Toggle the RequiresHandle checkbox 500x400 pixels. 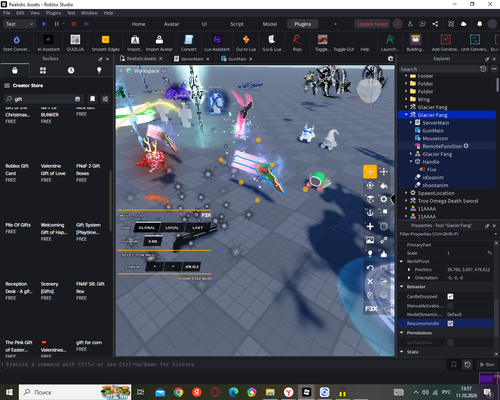pos(450,323)
